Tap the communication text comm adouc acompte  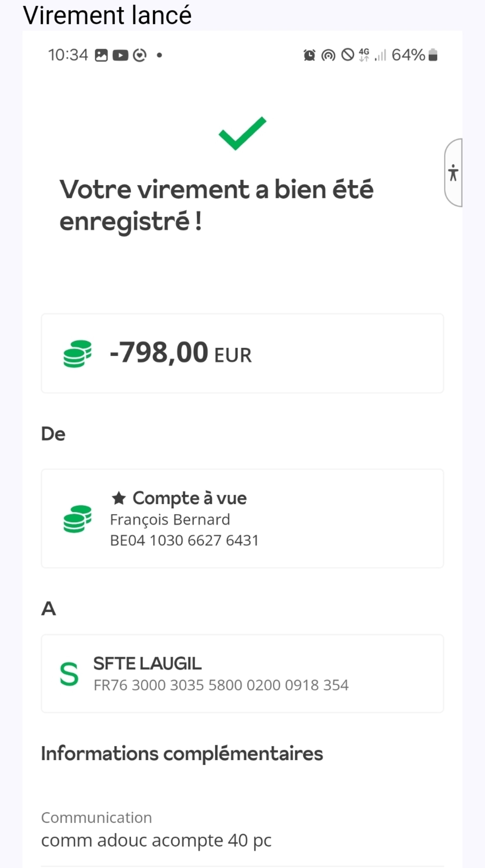point(156,841)
